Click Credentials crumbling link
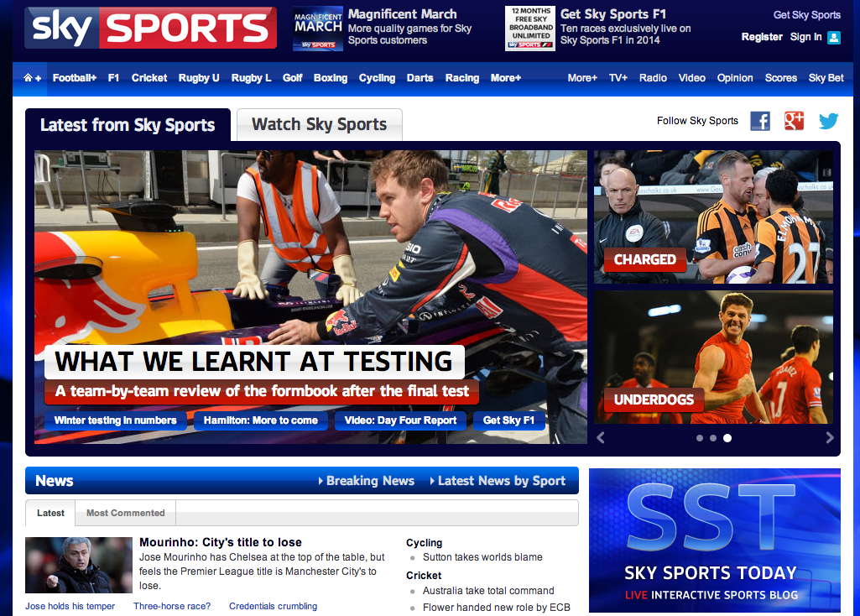 click(274, 606)
